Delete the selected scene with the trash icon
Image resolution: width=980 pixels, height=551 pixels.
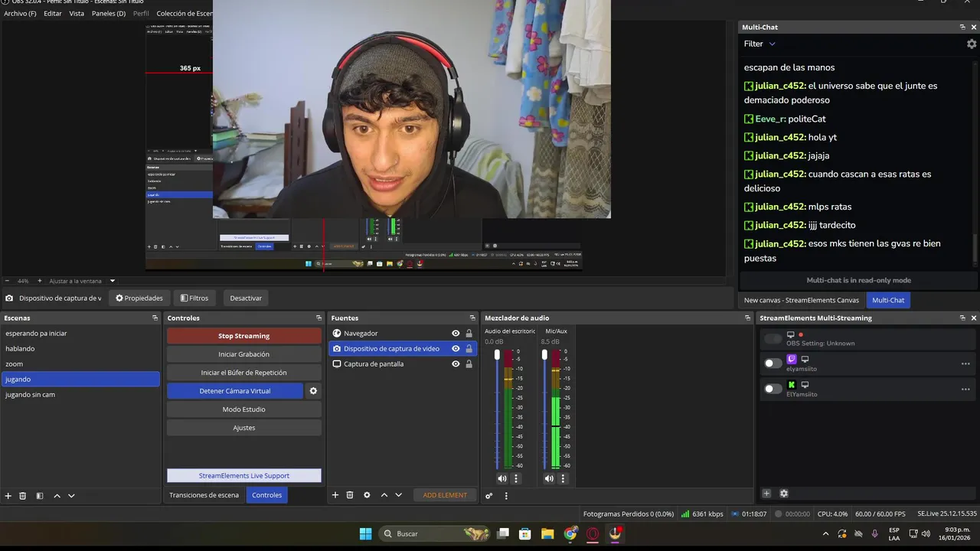[x=23, y=496]
